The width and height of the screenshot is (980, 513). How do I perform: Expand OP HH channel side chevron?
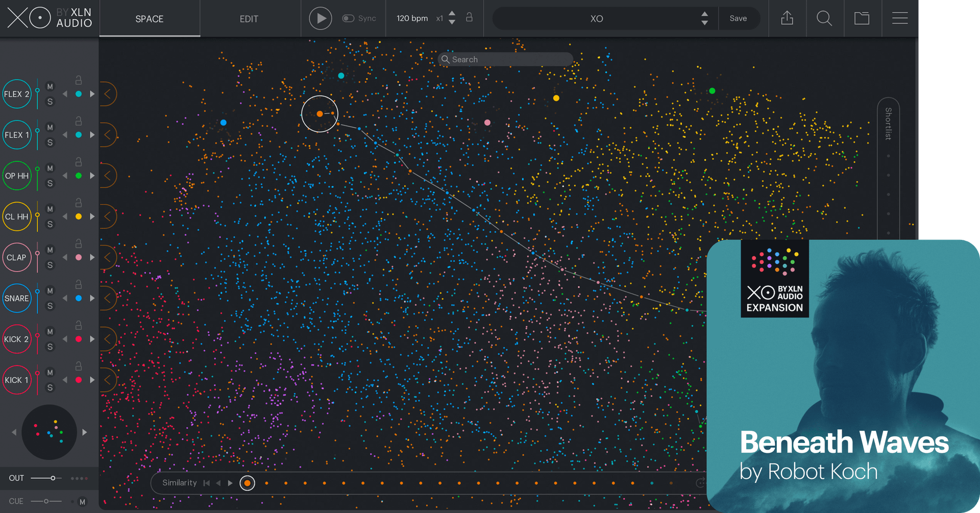[108, 176]
